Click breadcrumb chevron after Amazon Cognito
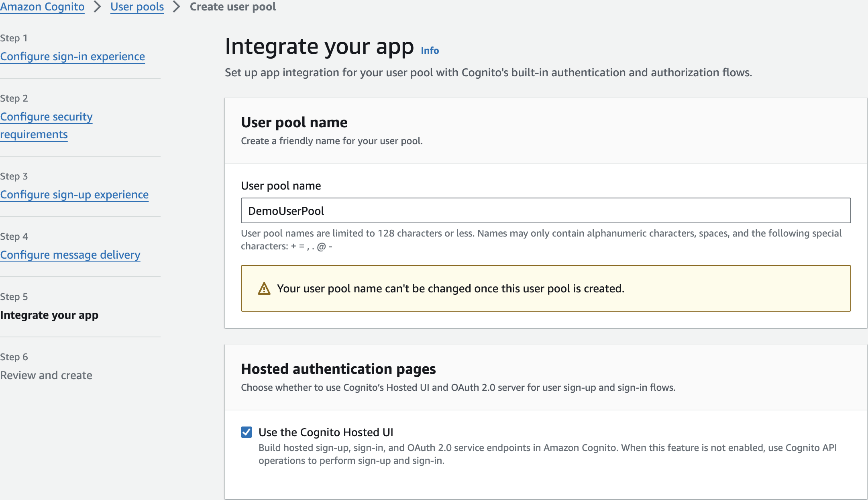 [97, 7]
